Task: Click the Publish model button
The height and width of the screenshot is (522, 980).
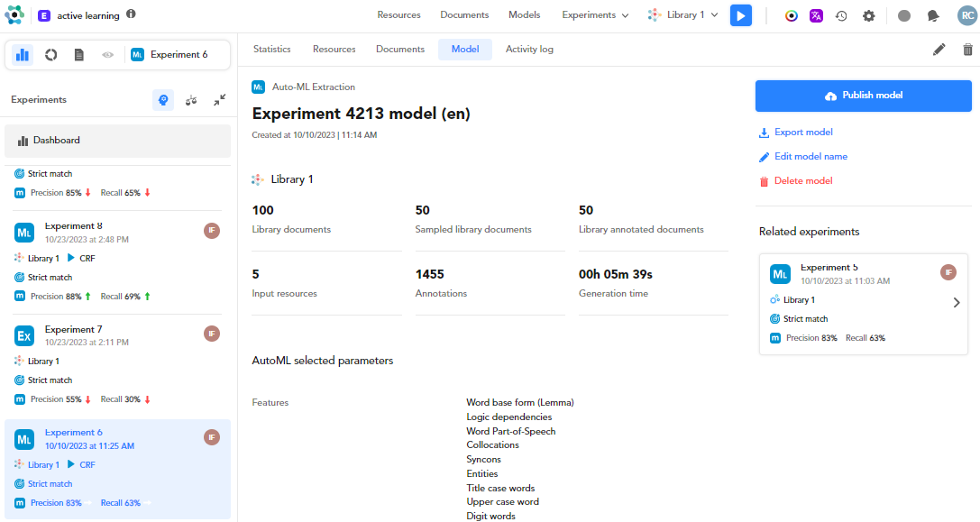Action: 863,96
